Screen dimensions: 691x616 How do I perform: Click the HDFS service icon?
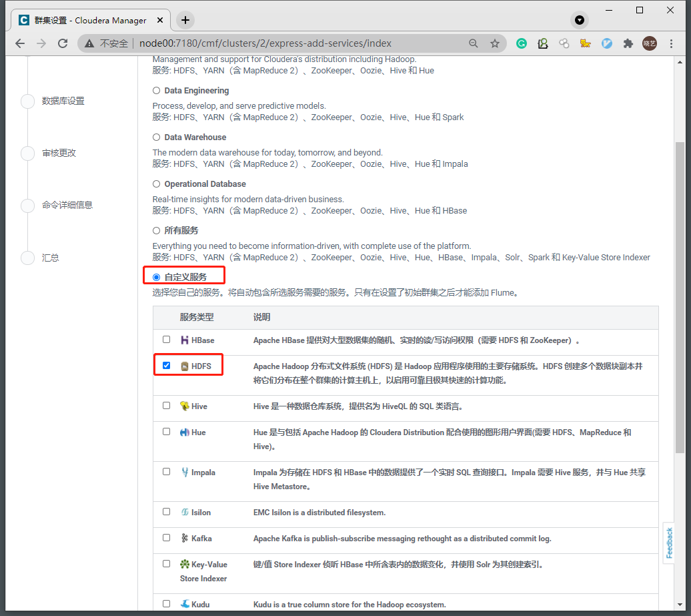click(x=185, y=366)
